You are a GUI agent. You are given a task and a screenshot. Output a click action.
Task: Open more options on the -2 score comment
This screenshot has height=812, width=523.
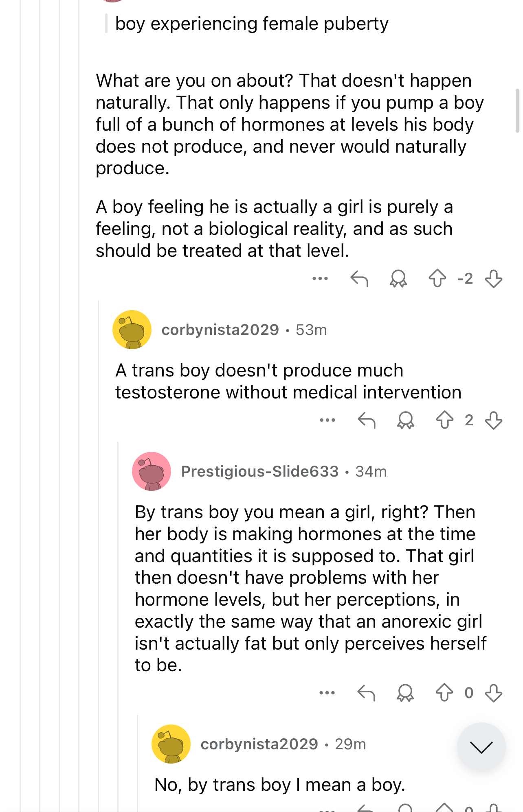point(320,279)
